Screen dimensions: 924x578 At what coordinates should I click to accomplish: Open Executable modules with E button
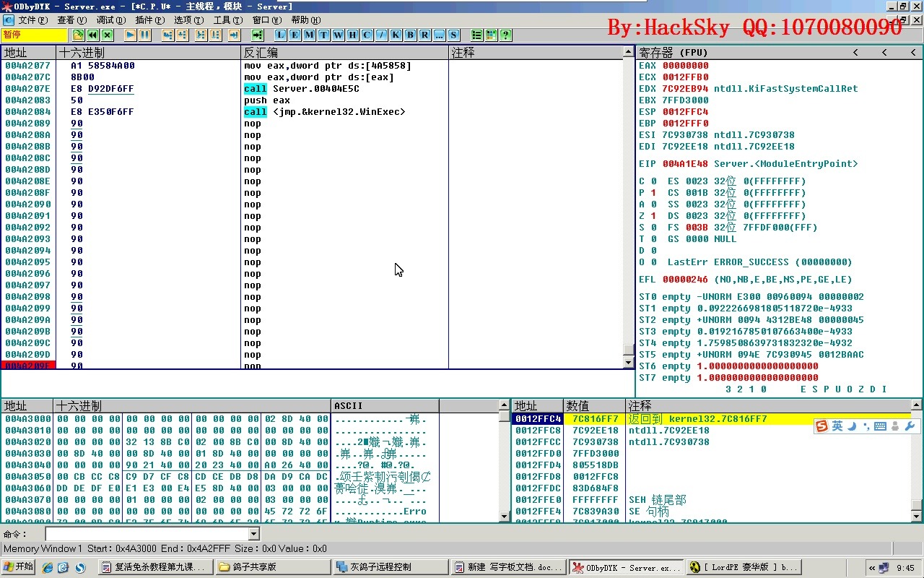(295, 35)
